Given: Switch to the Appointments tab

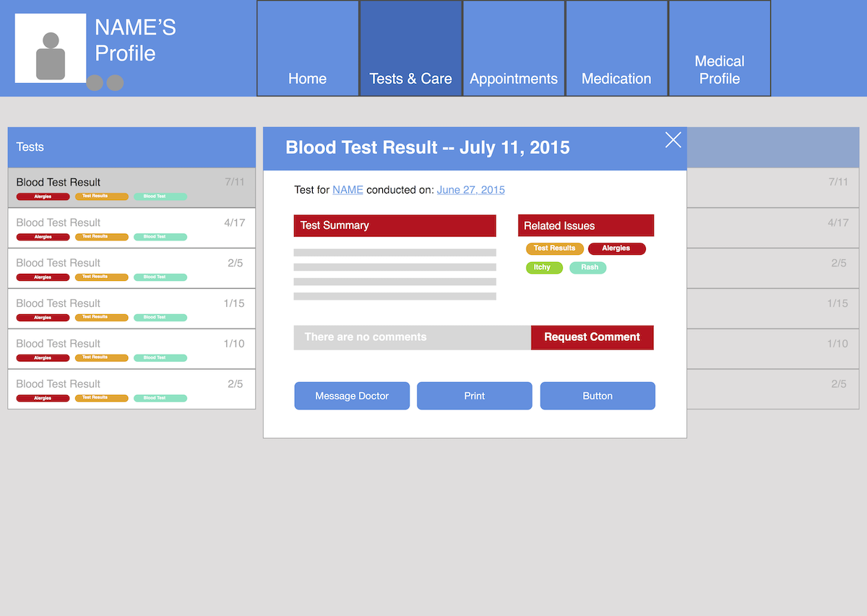Looking at the screenshot, I should (x=514, y=48).
